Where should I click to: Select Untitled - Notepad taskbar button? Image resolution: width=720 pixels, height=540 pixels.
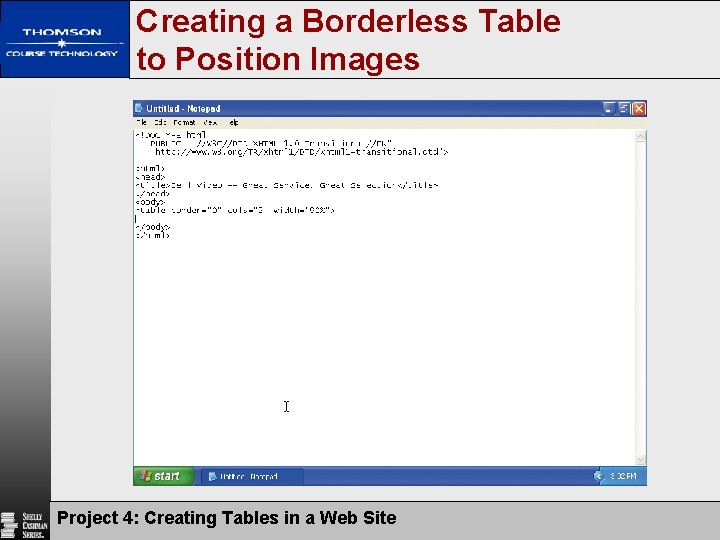click(252, 477)
